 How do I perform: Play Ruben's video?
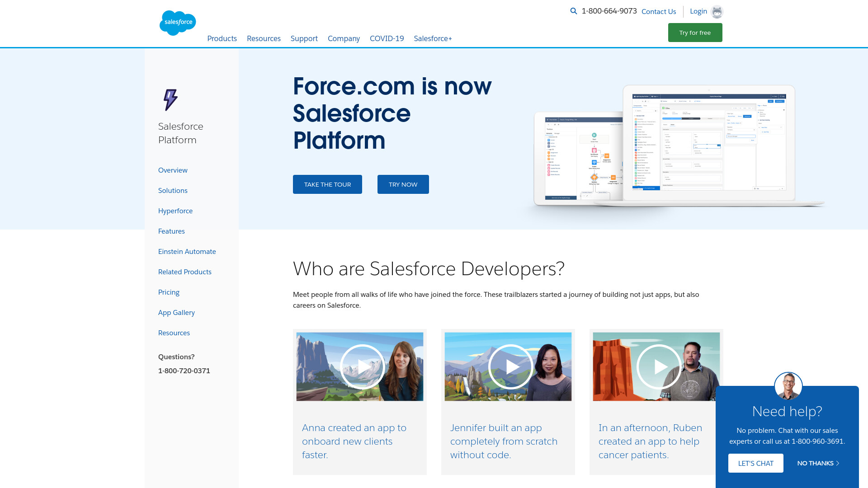[659, 367]
